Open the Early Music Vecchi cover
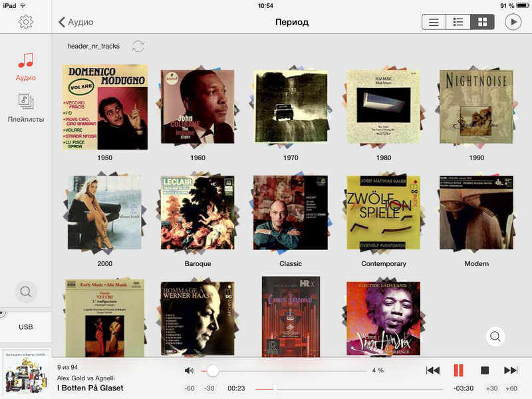Image resolution: width=532 pixels, height=399 pixels. (104, 318)
